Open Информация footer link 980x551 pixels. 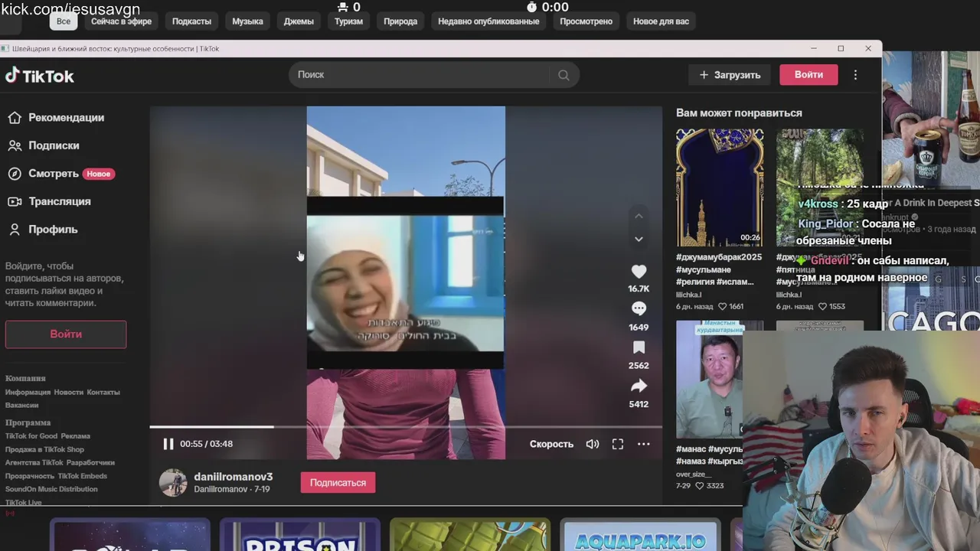(x=28, y=393)
